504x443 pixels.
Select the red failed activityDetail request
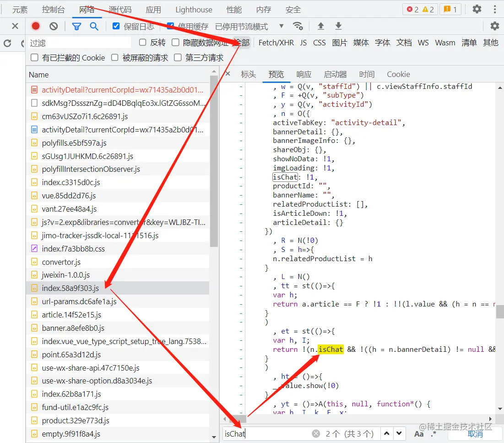pos(117,90)
